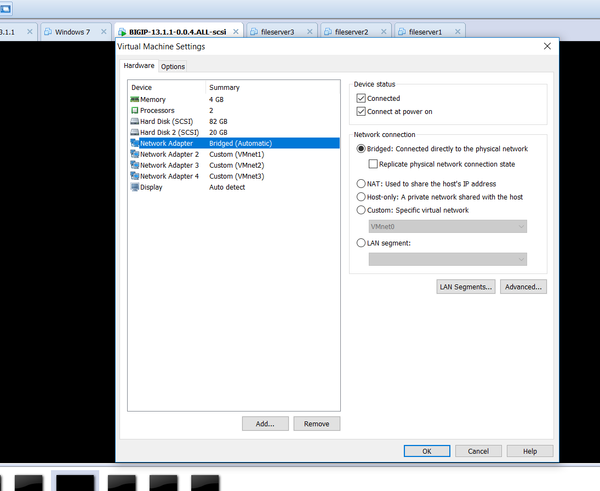Switch to the Hardware tab

[139, 65]
